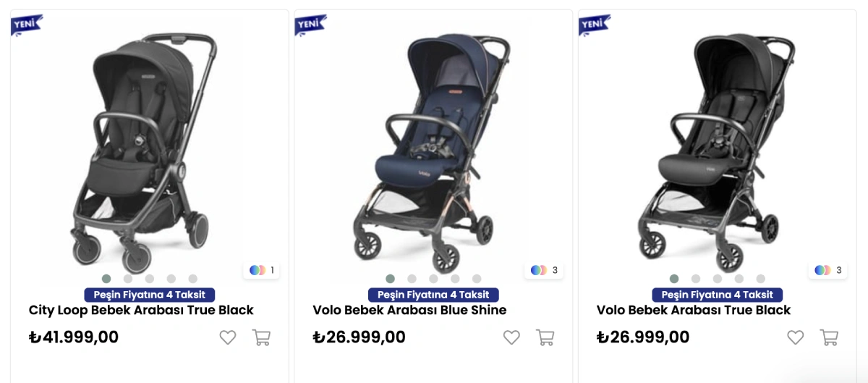The height and width of the screenshot is (383, 868).
Task: Open City Loop Bebek Arabası True Black link
Action: pos(141,310)
